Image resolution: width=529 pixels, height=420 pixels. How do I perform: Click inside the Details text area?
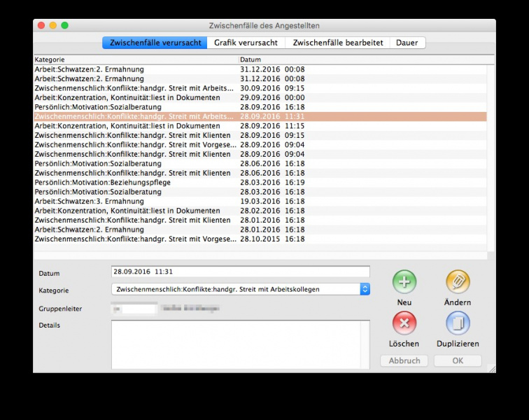pyautogui.click(x=240, y=344)
